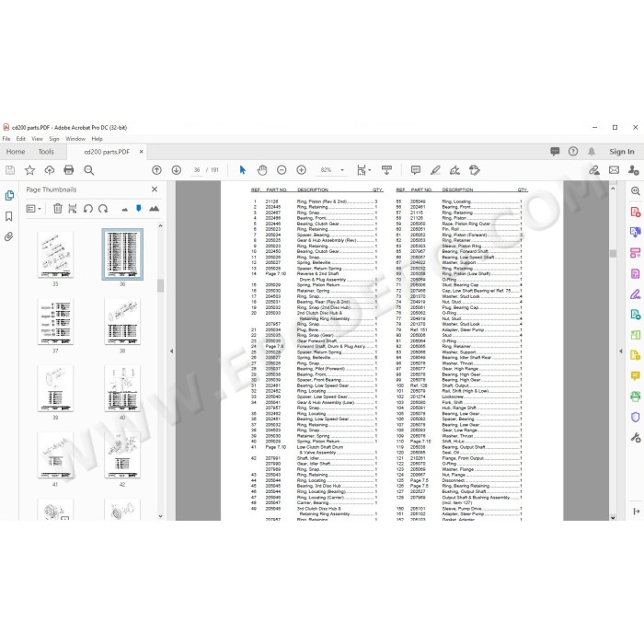Click the page number input field
644x644 pixels.
[197, 170]
